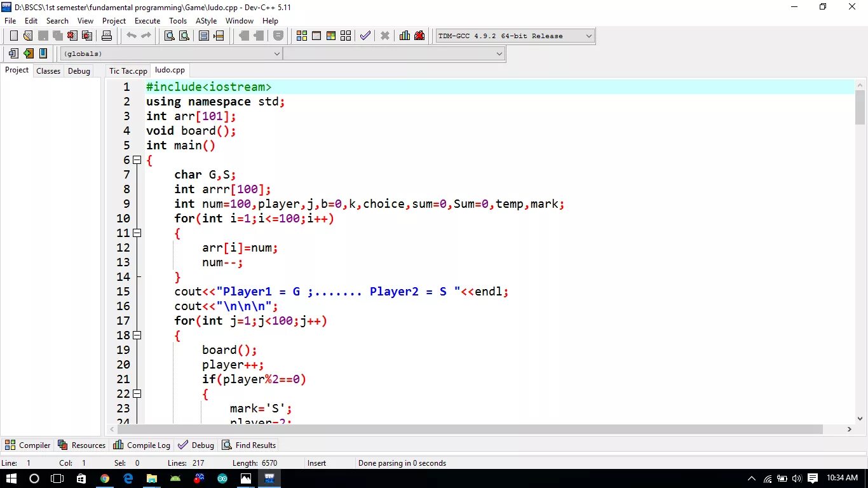
Task: Click the vertical scrollbar down arrow
Action: 860,419
